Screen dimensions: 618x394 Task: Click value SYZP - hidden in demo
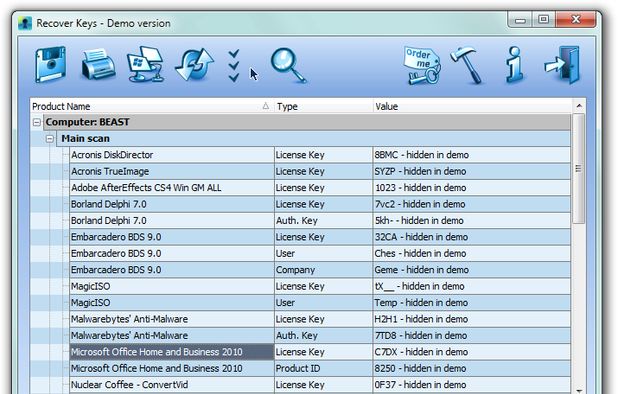[x=420, y=172]
